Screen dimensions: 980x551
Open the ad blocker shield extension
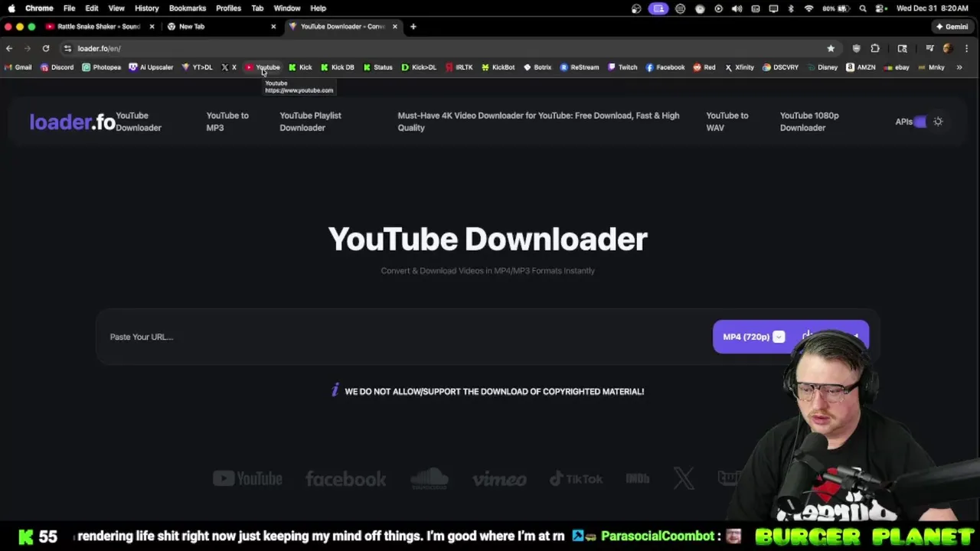coord(856,48)
